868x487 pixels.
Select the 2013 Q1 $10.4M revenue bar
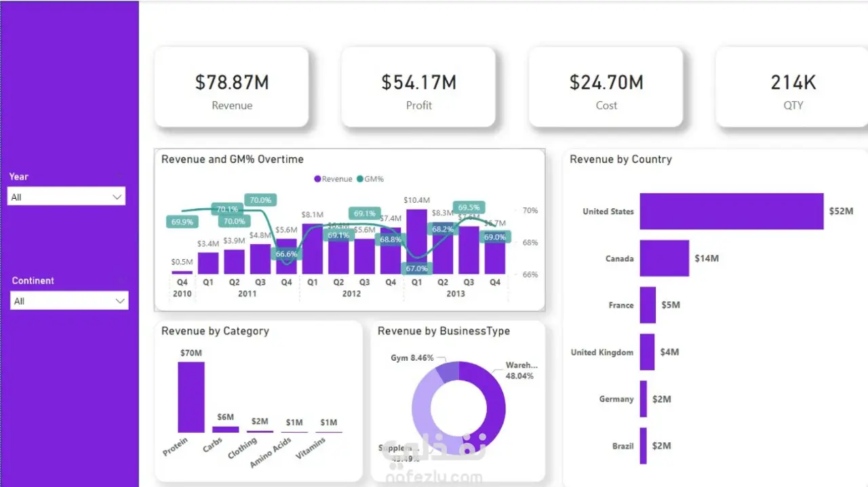[416, 241]
